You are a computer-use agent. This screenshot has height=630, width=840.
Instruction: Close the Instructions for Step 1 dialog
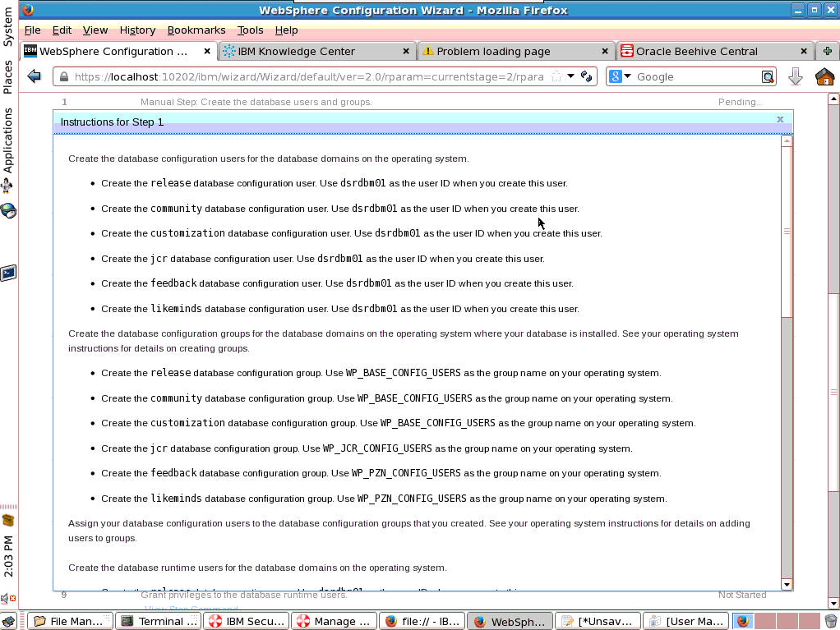click(780, 119)
